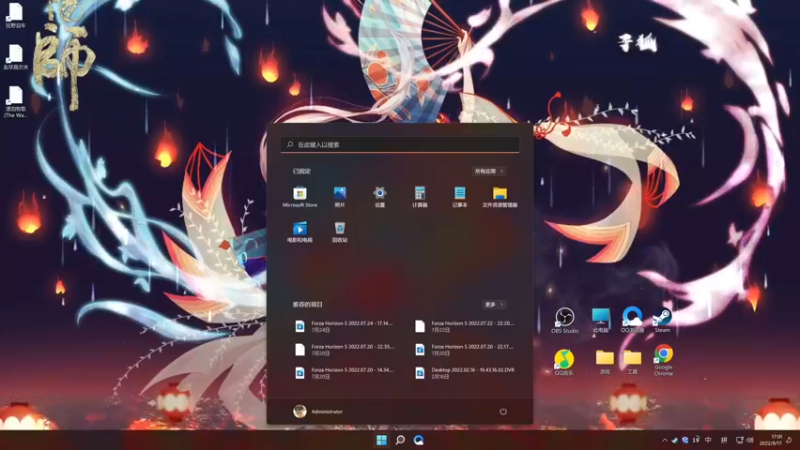This screenshot has height=450, width=800.
Task: Open Microsoft Store from pinned apps
Action: (300, 196)
